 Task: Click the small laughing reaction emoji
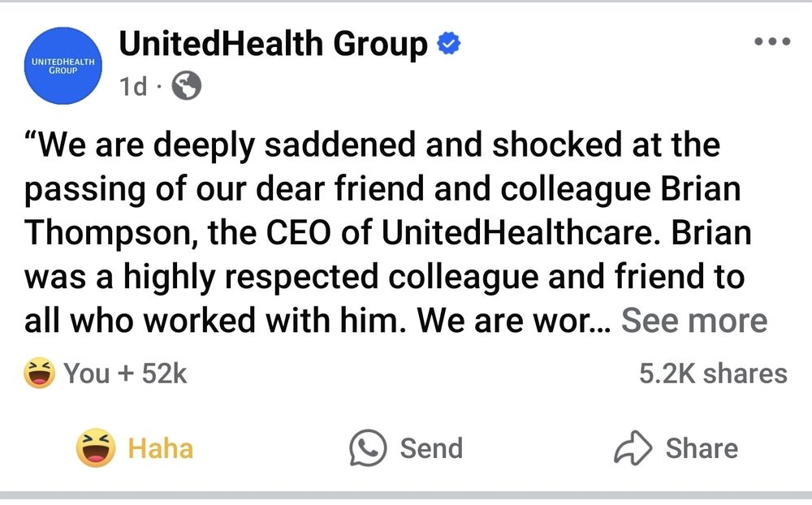pos(39,373)
